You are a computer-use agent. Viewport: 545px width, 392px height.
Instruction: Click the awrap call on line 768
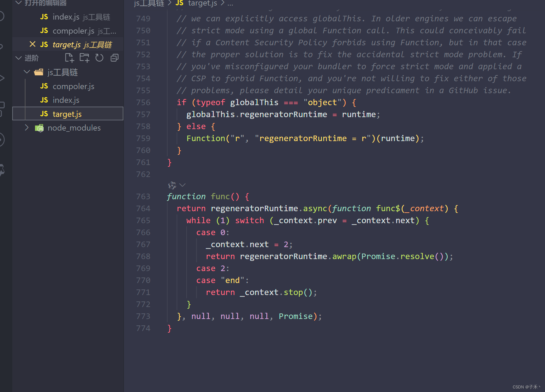tap(344, 256)
